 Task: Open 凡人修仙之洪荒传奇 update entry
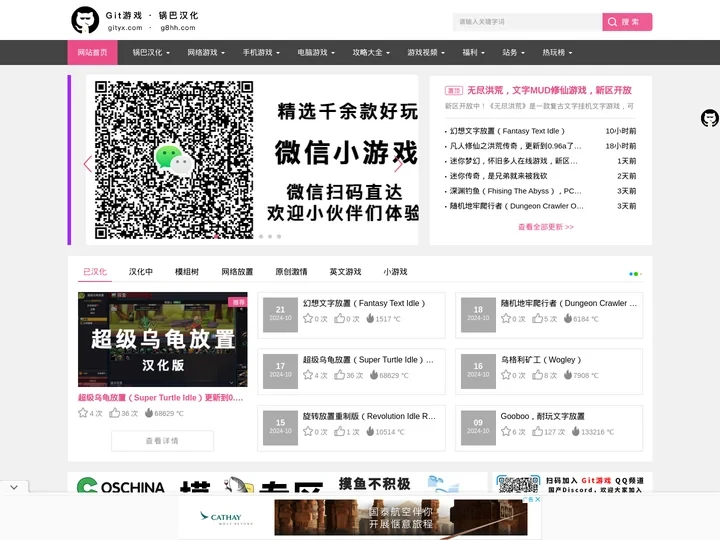(x=515, y=146)
